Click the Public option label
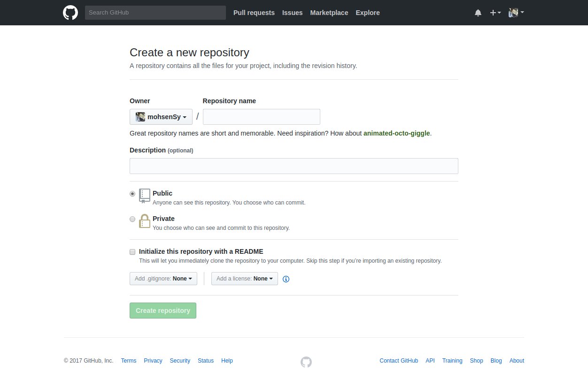Image resolution: width=588 pixels, height=387 pixels. point(162,193)
